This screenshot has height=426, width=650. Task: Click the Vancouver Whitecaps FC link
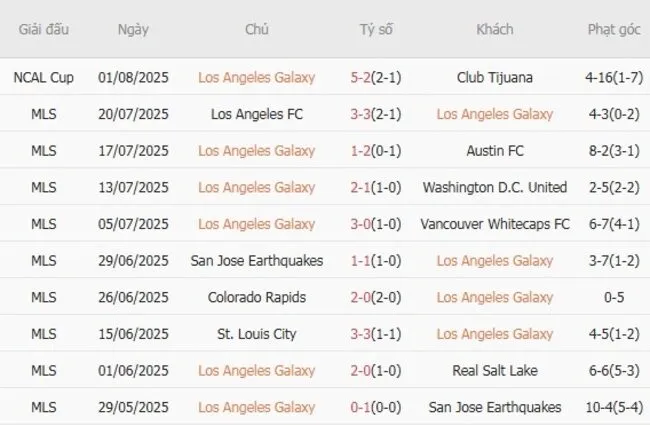coord(494,224)
